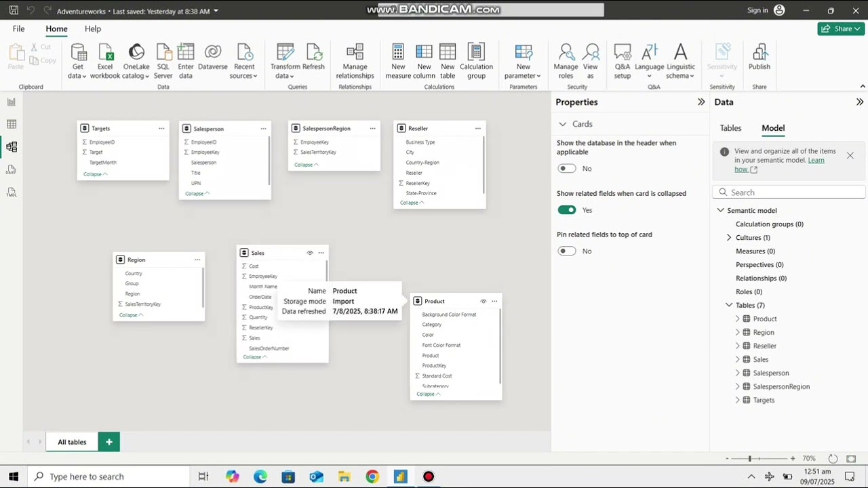Open Microsoft Edge from taskbar

tap(260, 476)
